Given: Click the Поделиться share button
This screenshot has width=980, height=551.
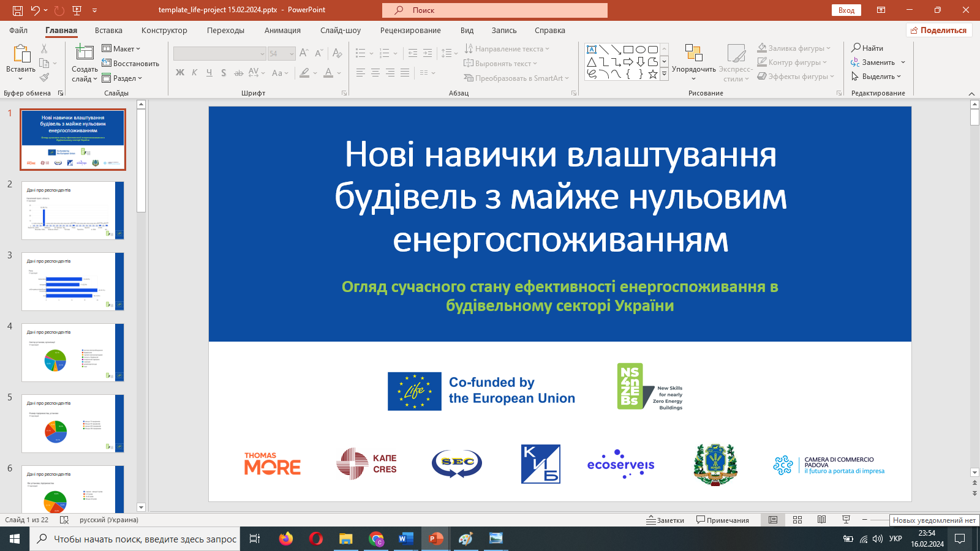Looking at the screenshot, I should tap(938, 30).
